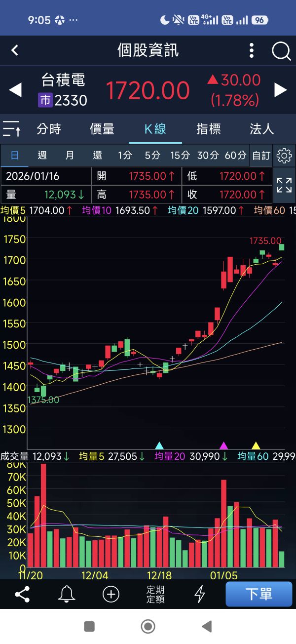Tap the Android square recent-apps button
This screenshot has width=296, height=644.
tap(89, 626)
